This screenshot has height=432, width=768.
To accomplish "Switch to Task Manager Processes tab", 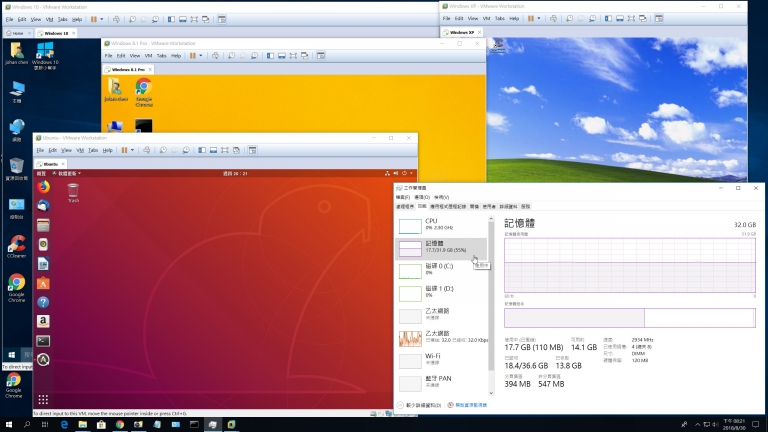I will 405,207.
